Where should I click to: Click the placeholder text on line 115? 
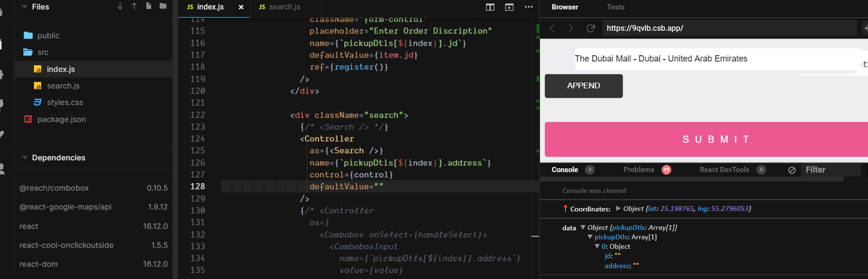coord(400,31)
